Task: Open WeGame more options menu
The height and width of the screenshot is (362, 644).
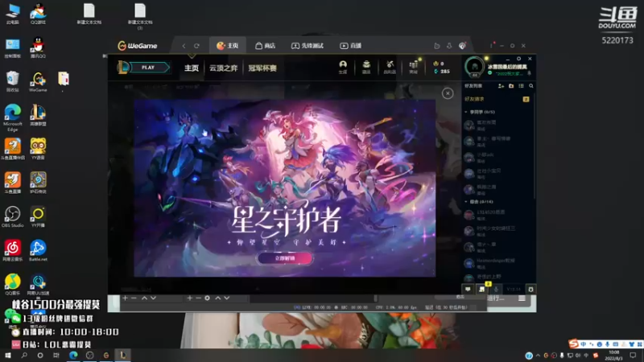Action: coord(491,45)
